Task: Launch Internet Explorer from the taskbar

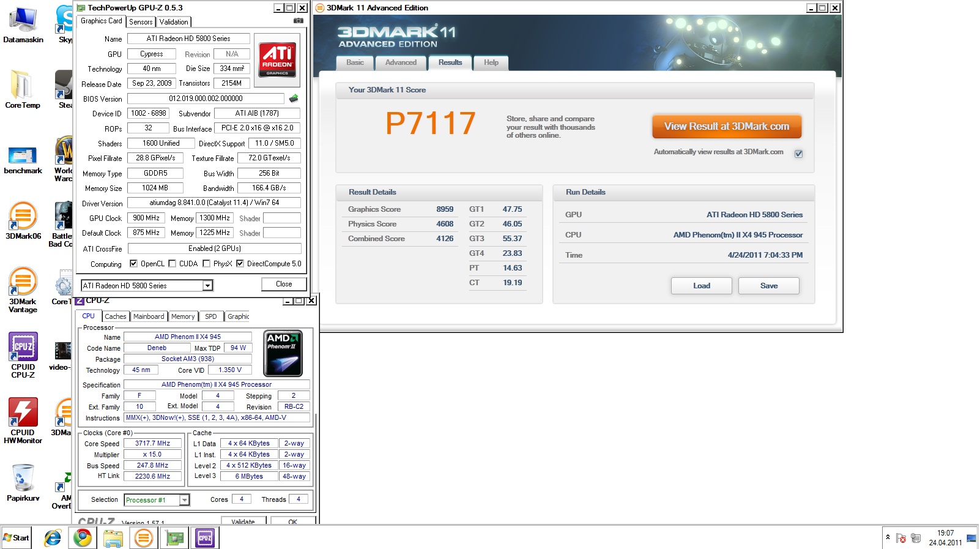Action: coord(53,538)
